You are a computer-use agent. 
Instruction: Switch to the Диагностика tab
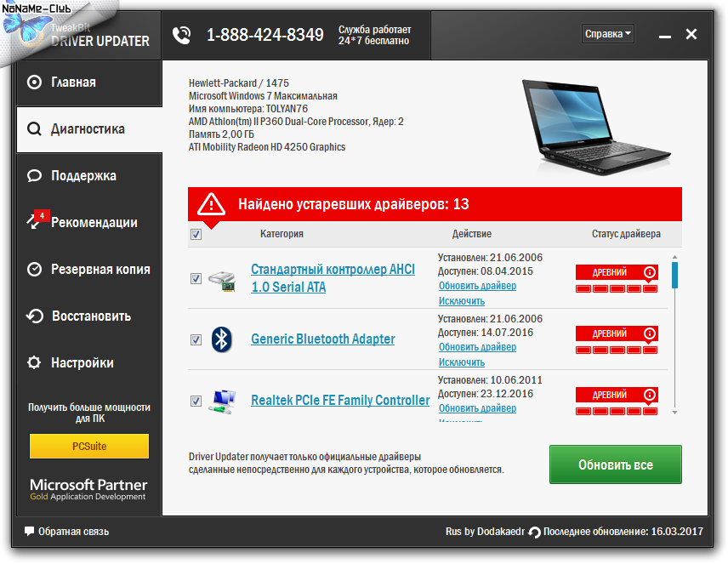tap(89, 129)
